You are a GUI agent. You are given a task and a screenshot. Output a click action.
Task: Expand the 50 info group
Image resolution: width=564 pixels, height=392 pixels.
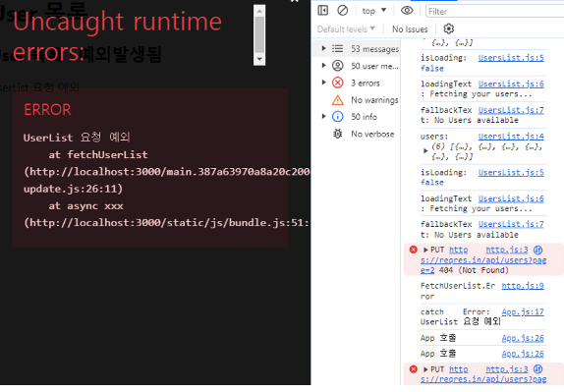323,116
